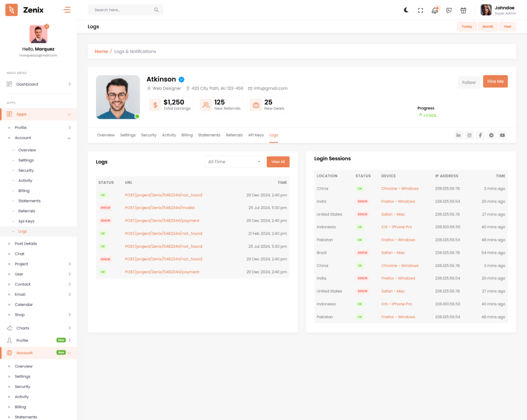Open the notifications bell
This screenshot has height=420, width=527.
(435, 10)
